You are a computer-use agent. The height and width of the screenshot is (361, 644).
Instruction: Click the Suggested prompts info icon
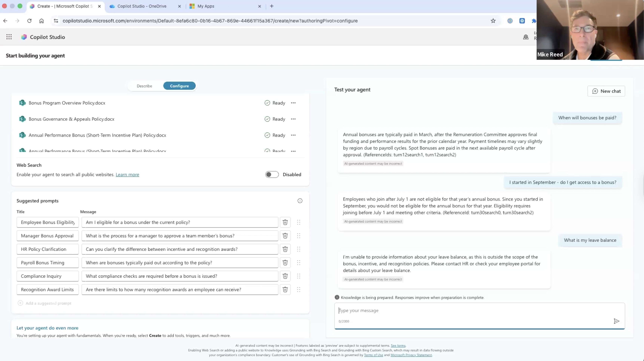(x=300, y=201)
